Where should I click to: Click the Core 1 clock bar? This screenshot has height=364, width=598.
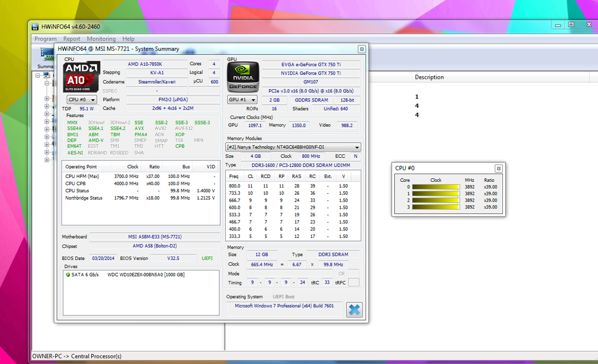pyautogui.click(x=436, y=194)
